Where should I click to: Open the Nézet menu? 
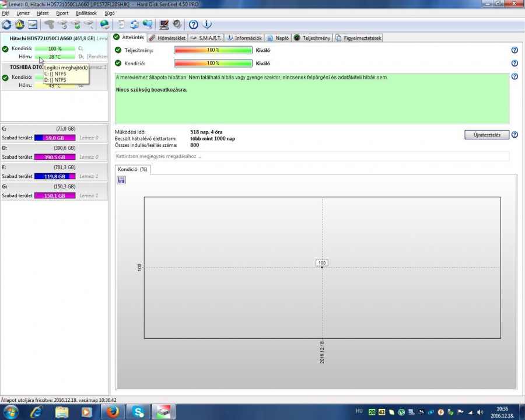pyautogui.click(x=43, y=13)
